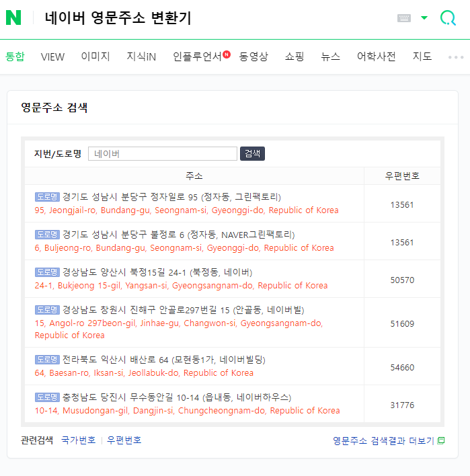This screenshot has width=470, height=476.
Task: Click Korean address 충청남도 당진시 무수동안길 10-14
Action: point(177,397)
